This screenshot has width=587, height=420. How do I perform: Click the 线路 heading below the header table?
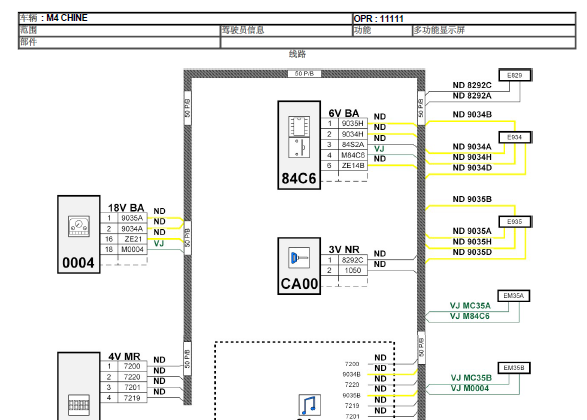pyautogui.click(x=297, y=54)
